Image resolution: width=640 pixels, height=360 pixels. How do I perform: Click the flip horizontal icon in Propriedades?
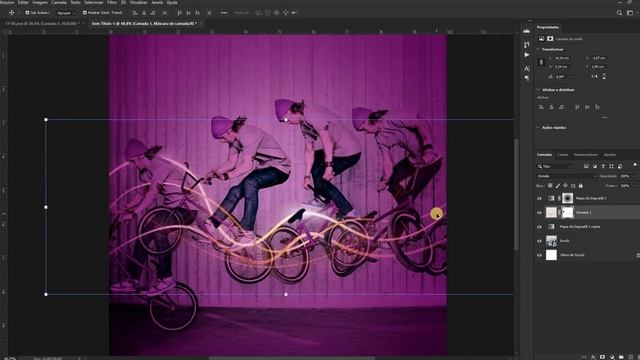[x=595, y=76]
